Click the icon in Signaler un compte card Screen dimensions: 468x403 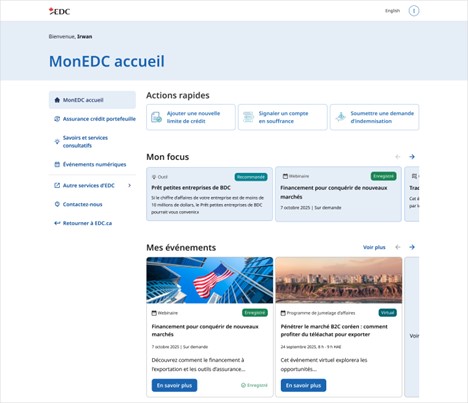248,117
